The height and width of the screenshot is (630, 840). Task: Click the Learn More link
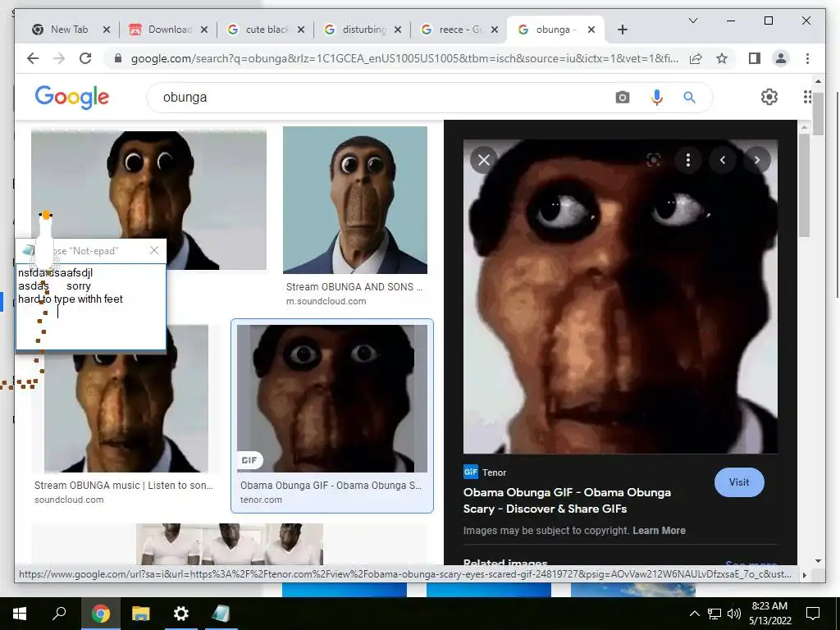[x=659, y=531]
